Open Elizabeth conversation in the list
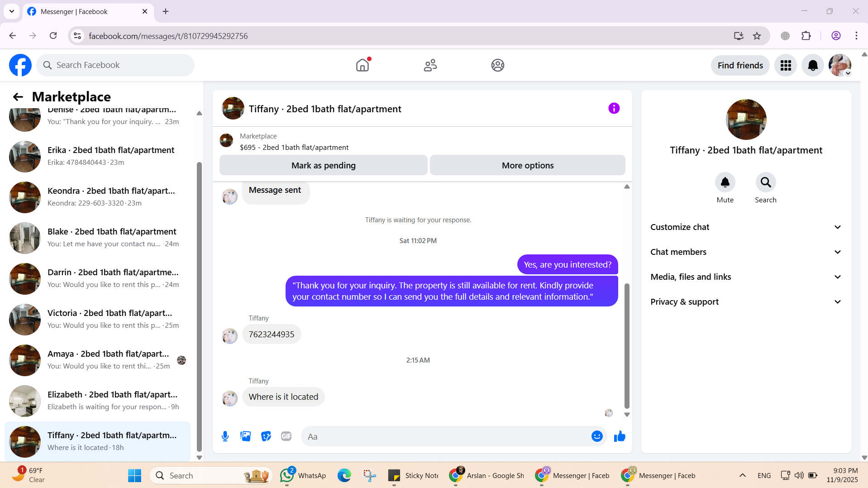This screenshot has width=868, height=488. tap(97, 401)
